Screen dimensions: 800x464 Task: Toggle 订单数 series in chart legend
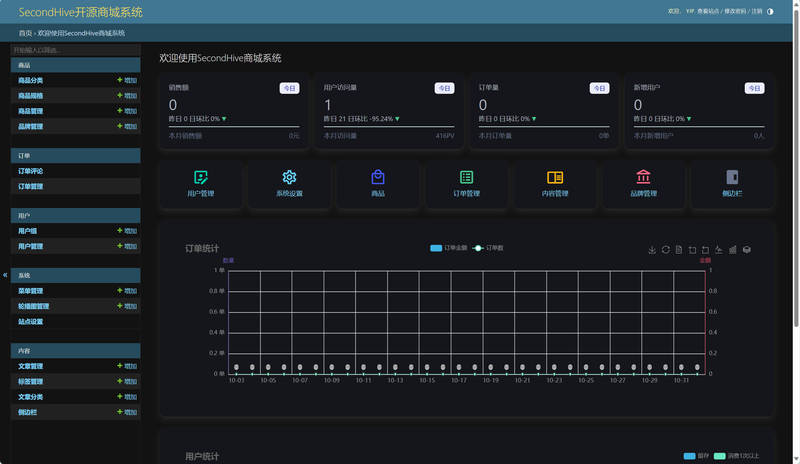coord(488,247)
